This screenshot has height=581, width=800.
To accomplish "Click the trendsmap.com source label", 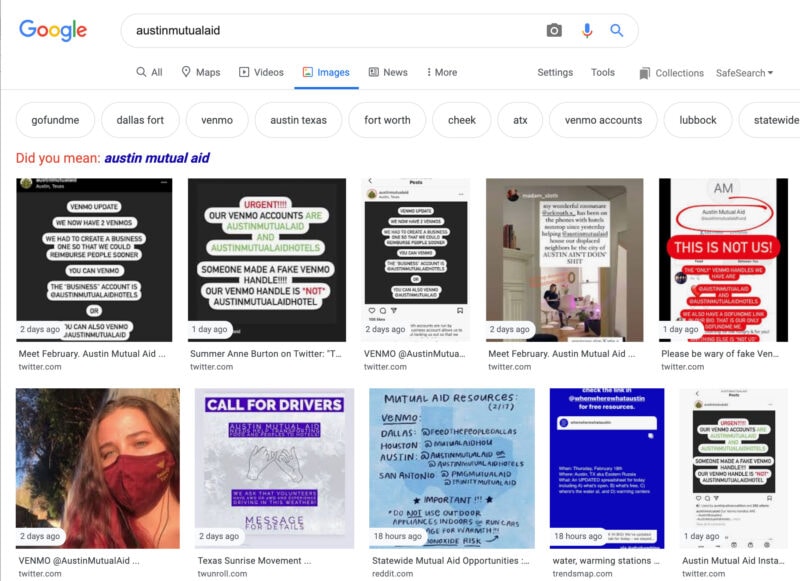I will [x=582, y=574].
